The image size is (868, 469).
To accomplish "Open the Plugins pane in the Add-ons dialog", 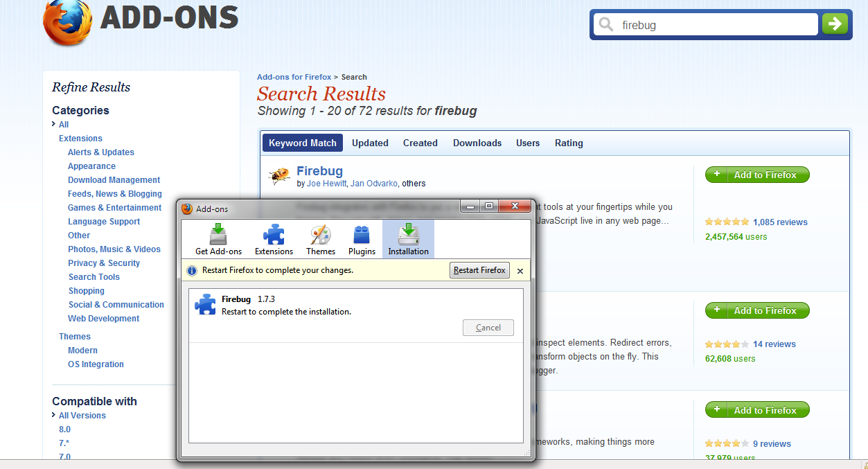I will point(362,239).
